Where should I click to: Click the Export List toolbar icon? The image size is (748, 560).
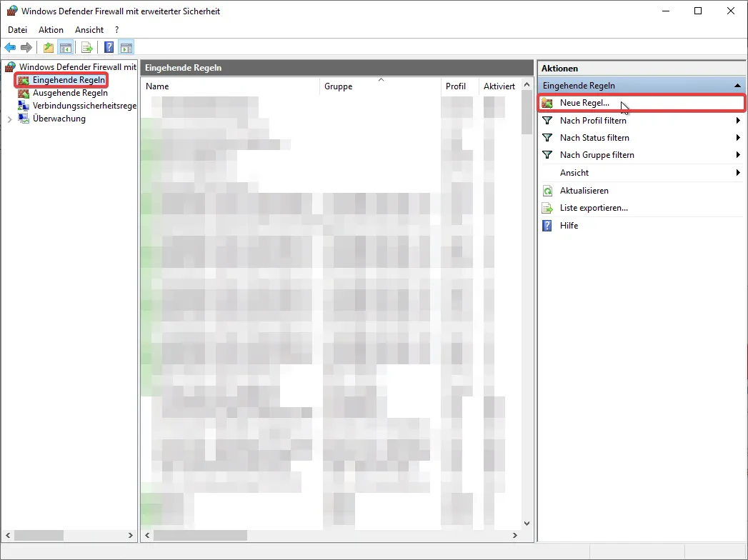click(x=87, y=47)
